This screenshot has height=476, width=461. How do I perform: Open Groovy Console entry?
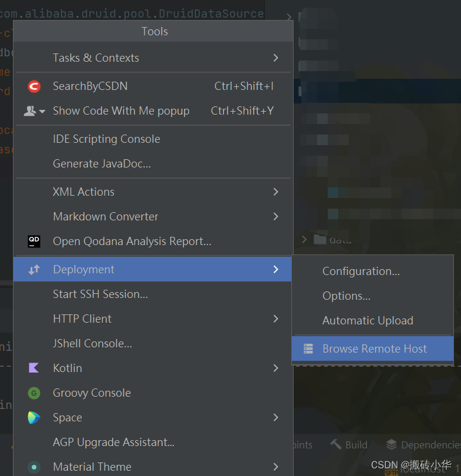pos(153,393)
